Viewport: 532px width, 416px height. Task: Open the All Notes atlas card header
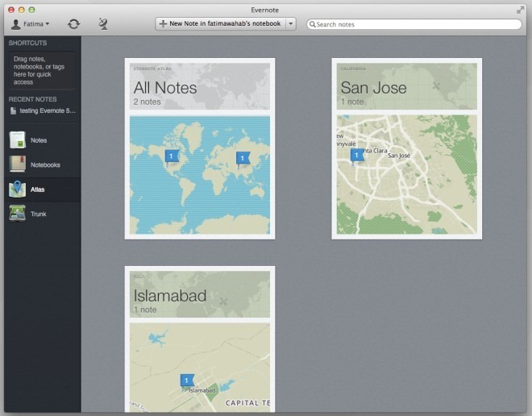pos(200,86)
